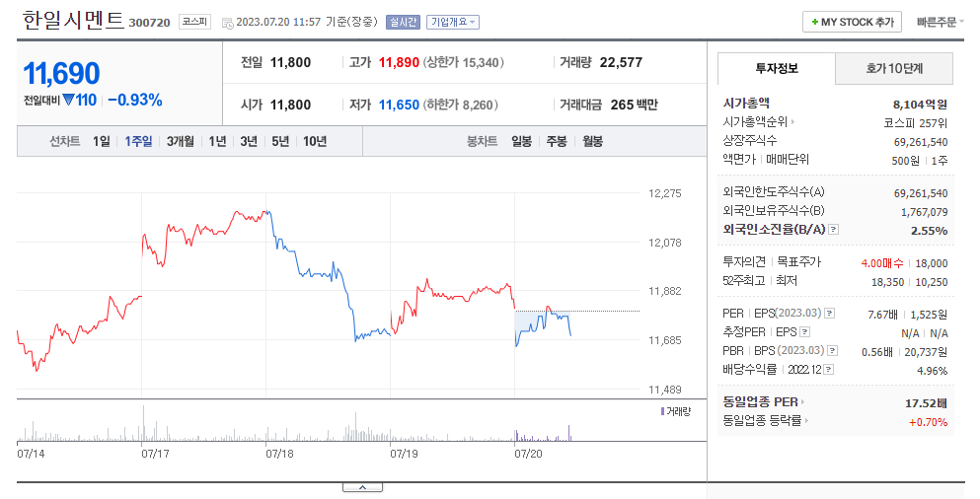Click the 07/18 date marker on chart axis
This screenshot has height=499, width=980.
279,454
